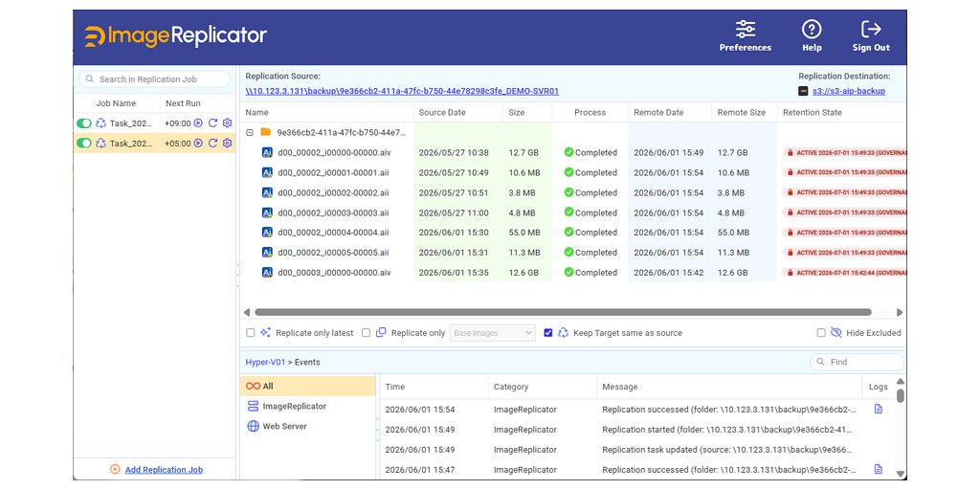Image resolution: width=980 pixels, height=490 pixels.
Task: Run the +05:00 replication job now
Action: pyautogui.click(x=198, y=144)
